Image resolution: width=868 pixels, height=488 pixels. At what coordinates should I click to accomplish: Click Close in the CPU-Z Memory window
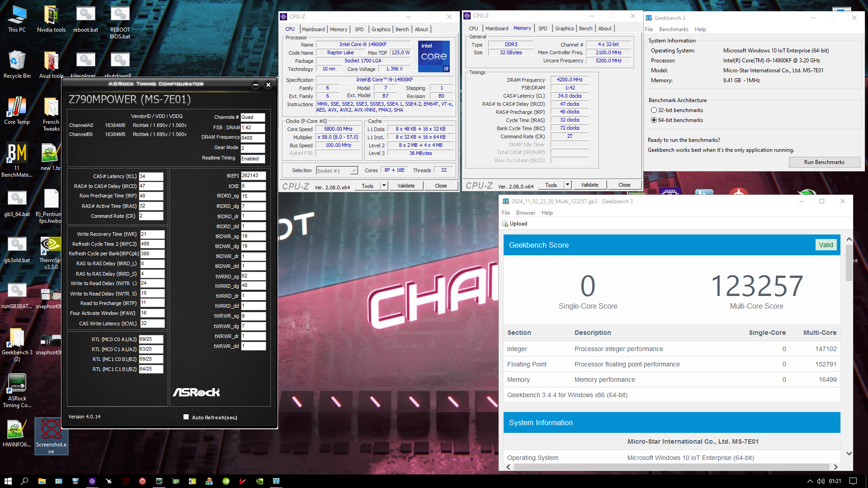tap(624, 185)
